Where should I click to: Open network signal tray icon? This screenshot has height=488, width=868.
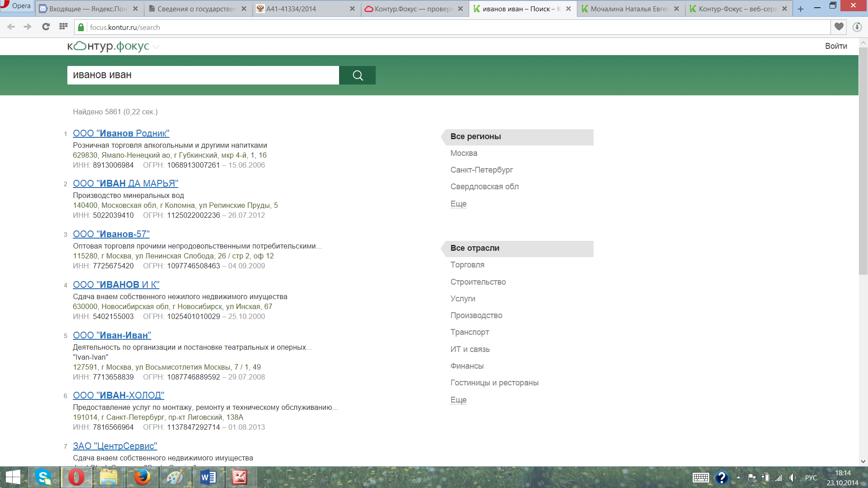tap(778, 478)
